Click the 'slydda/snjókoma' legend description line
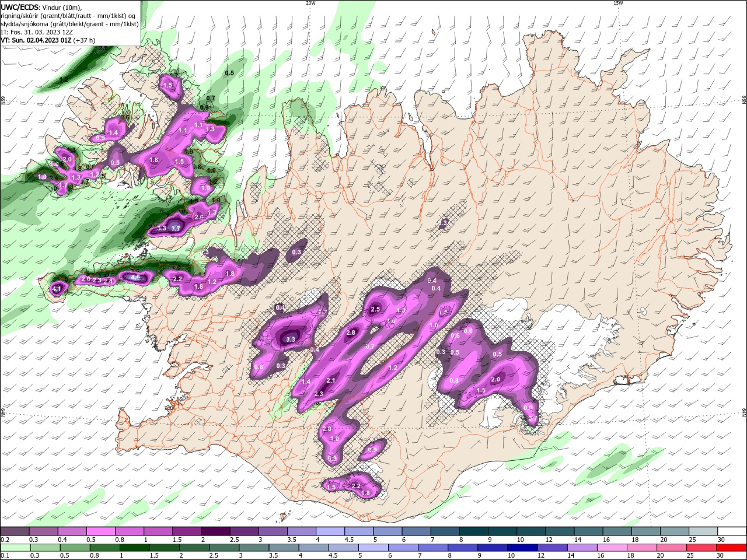 [69, 24]
